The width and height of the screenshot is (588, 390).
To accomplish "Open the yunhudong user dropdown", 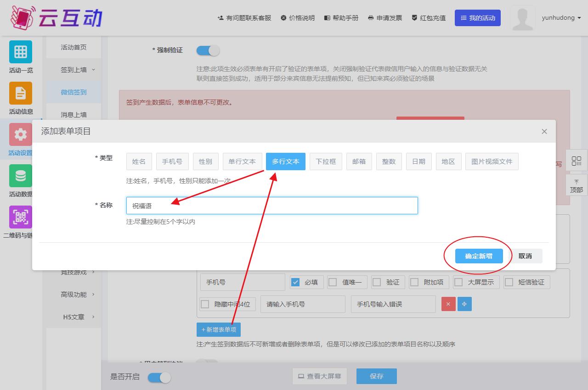I will click(561, 18).
